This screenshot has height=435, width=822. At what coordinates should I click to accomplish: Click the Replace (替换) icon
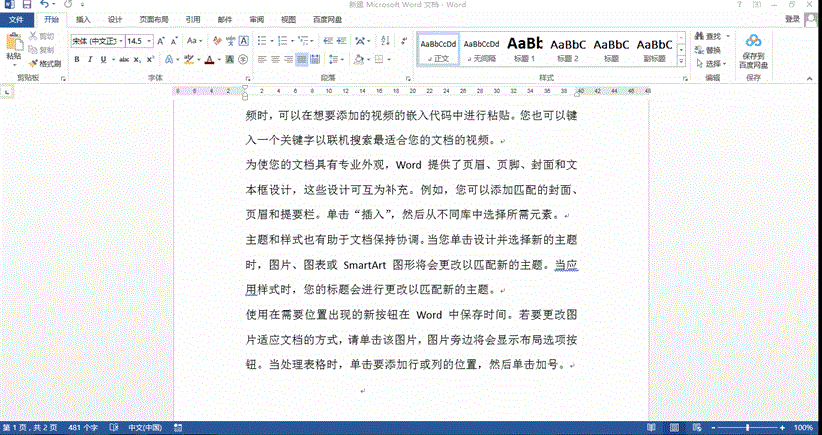pyautogui.click(x=706, y=50)
